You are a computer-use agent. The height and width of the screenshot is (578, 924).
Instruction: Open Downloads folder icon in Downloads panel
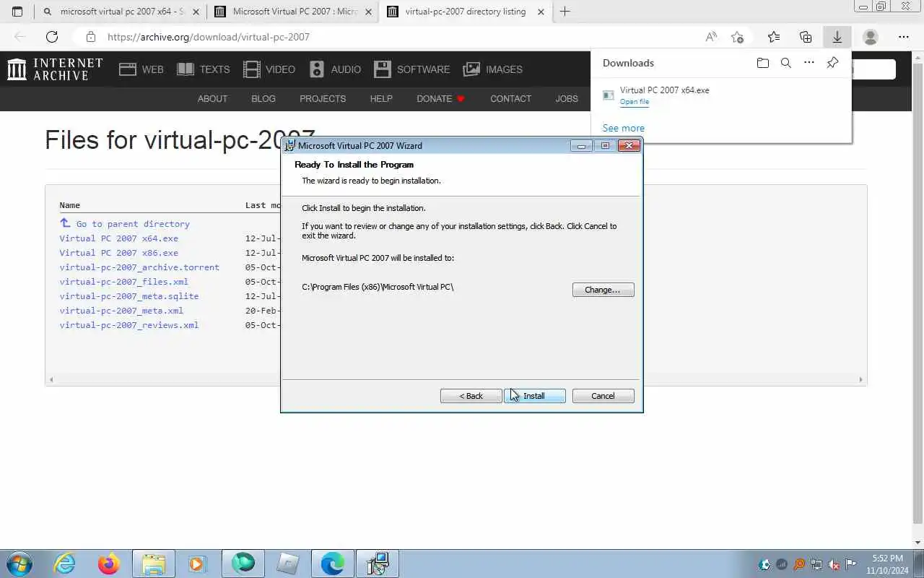pos(763,63)
